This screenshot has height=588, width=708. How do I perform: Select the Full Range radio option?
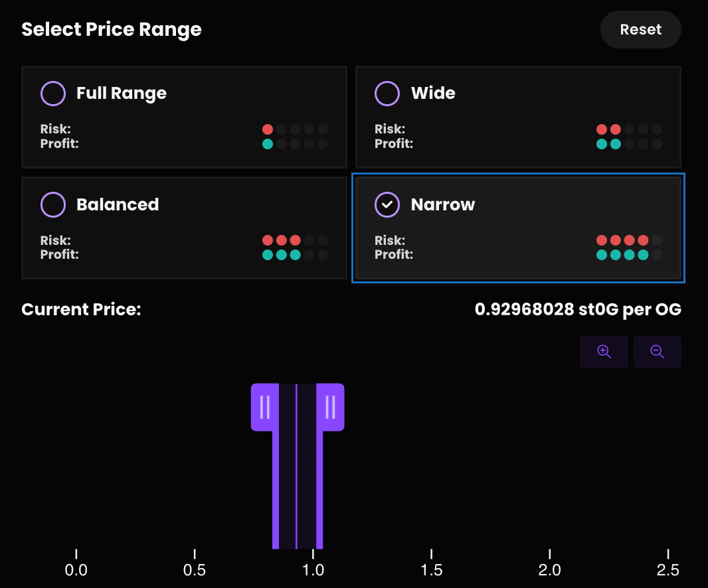click(x=53, y=94)
